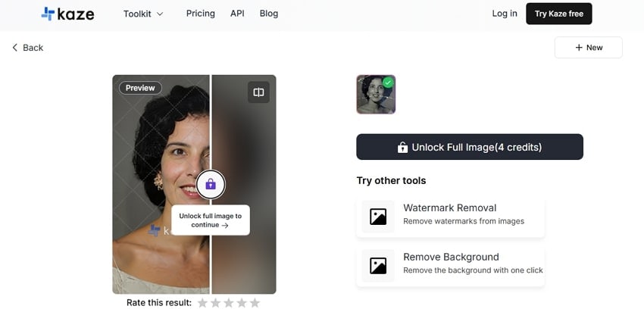Click the Watermark Removal image icon
This screenshot has height=334, width=644.
[x=378, y=217]
